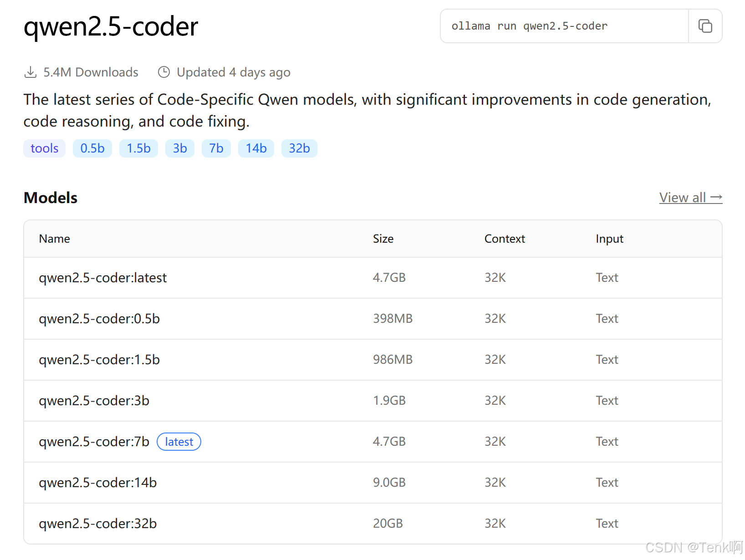The image size is (745, 560).
Task: Open qwen2.5-coder:0.5b model
Action: tap(99, 319)
